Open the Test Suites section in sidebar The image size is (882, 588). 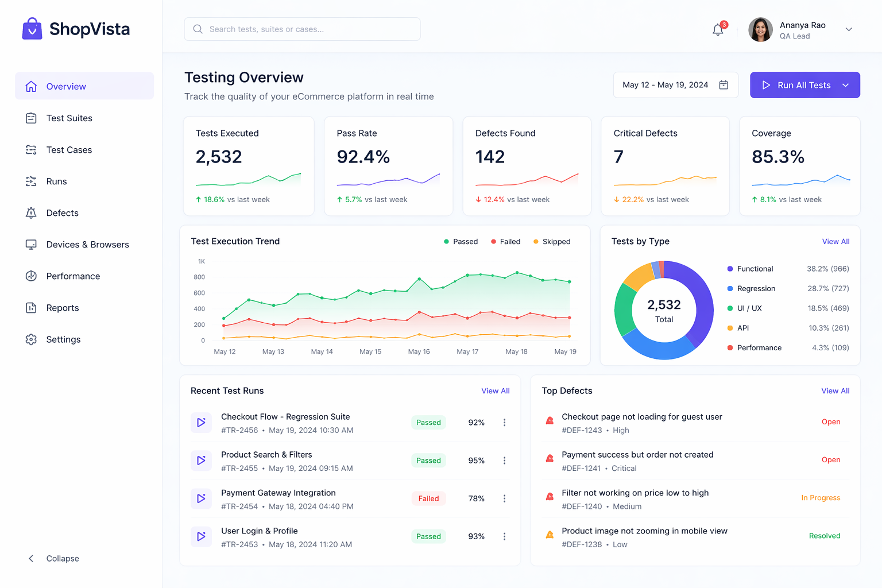[69, 118]
